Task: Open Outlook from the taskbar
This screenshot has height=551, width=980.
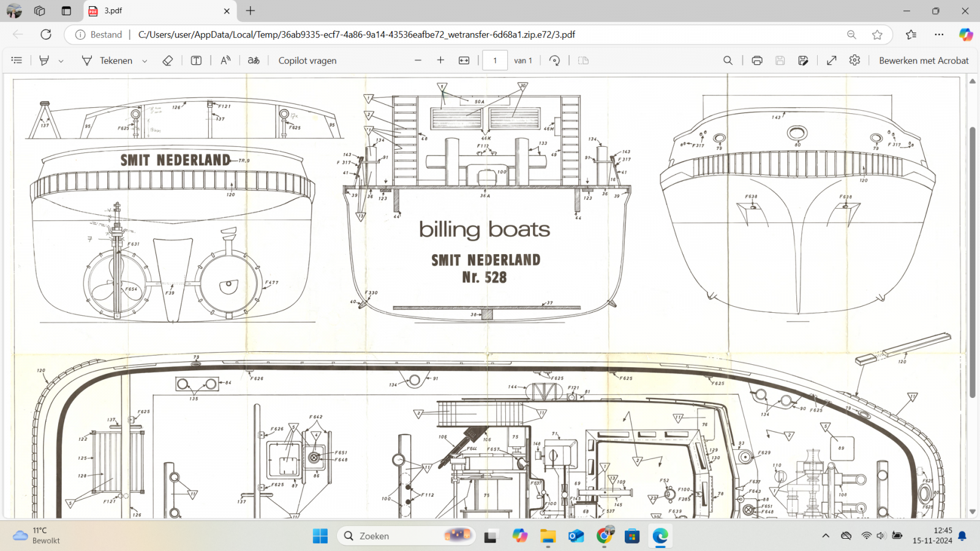Action: pos(576,536)
